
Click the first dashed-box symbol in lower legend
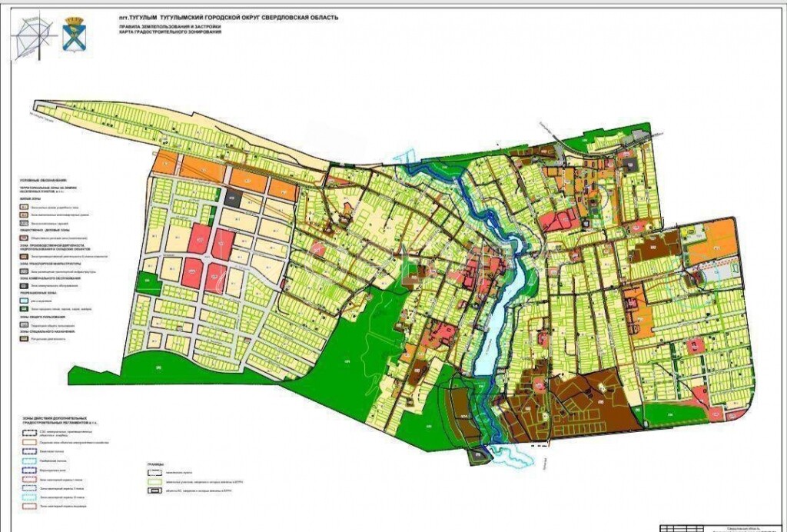pos(30,432)
